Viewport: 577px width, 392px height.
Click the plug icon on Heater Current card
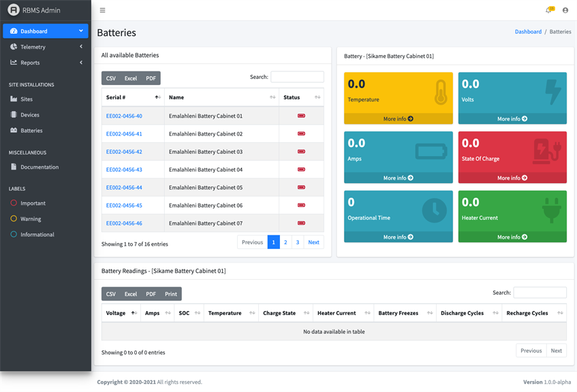point(551,210)
